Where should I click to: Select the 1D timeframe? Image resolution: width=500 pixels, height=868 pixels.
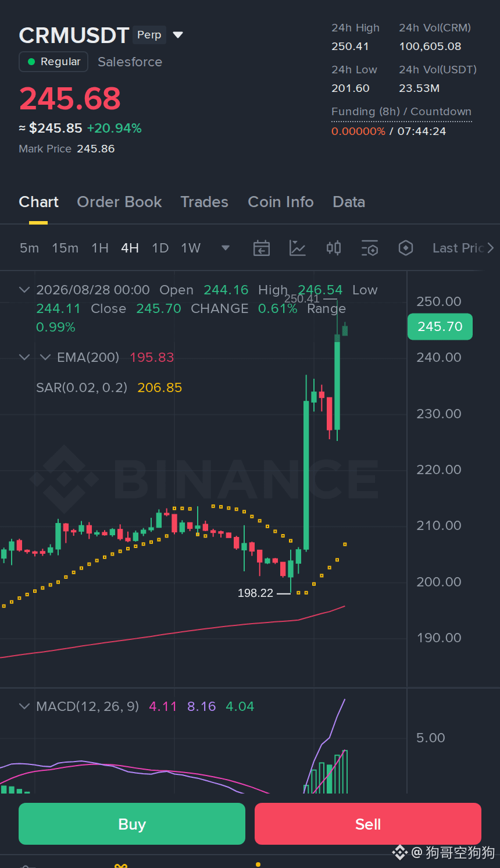tap(160, 248)
